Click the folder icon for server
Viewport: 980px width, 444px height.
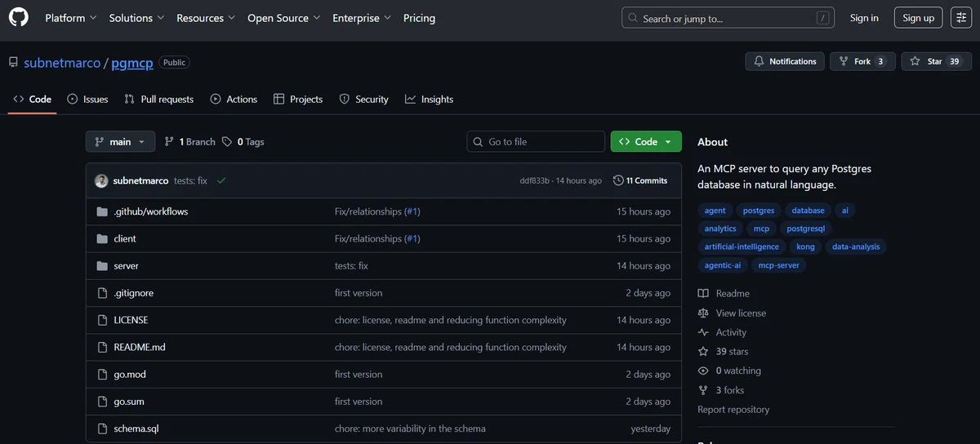click(x=102, y=265)
